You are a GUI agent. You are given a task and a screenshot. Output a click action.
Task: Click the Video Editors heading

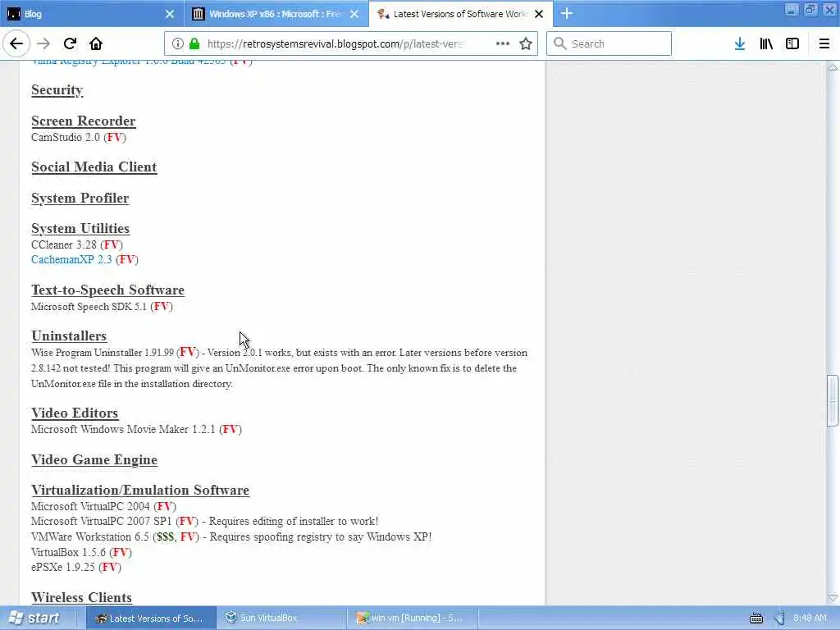click(x=75, y=413)
